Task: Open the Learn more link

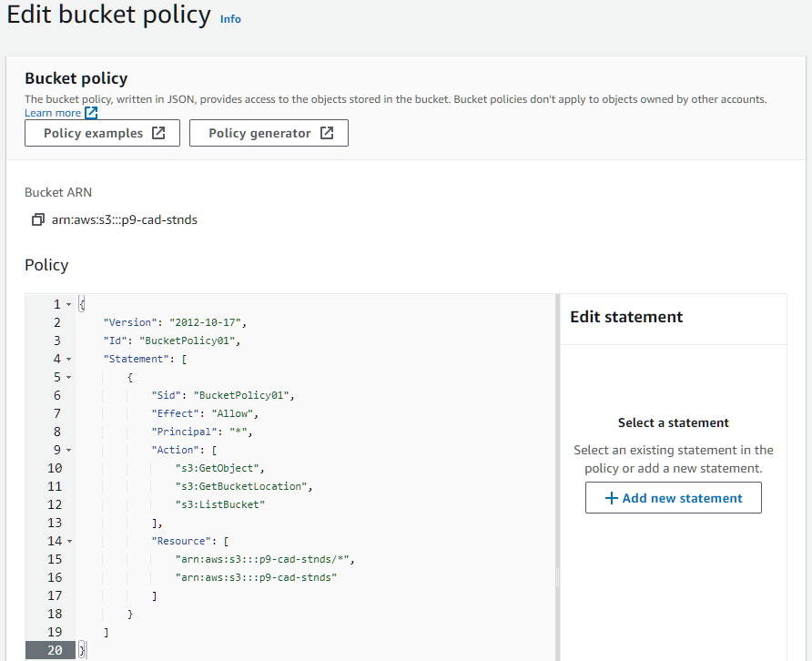Action: point(53,113)
